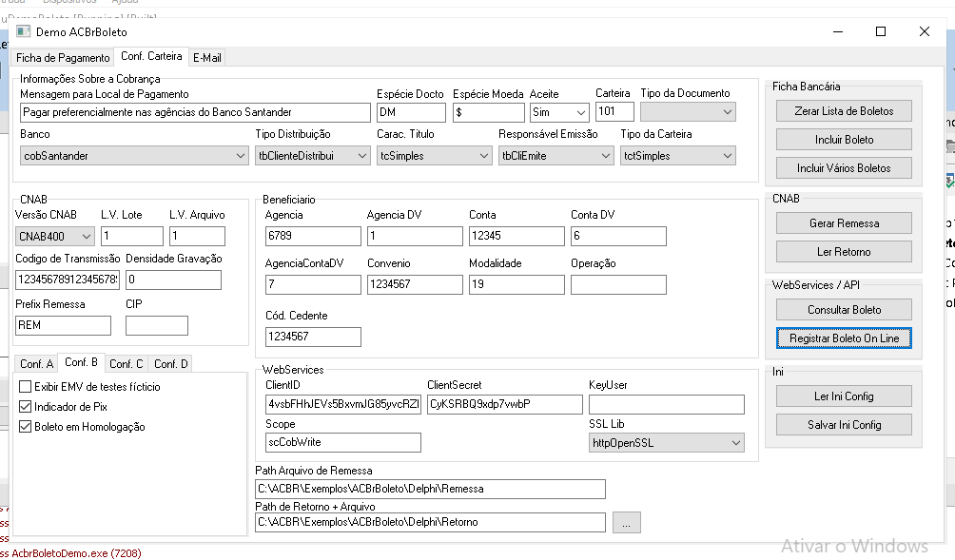Click the Agencia field showing 6789

[x=313, y=236]
